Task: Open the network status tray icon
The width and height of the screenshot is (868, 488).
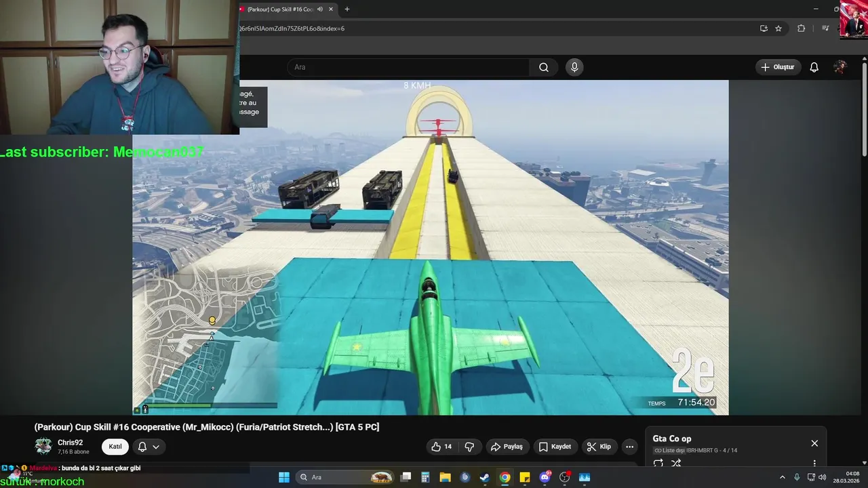Action: click(811, 477)
